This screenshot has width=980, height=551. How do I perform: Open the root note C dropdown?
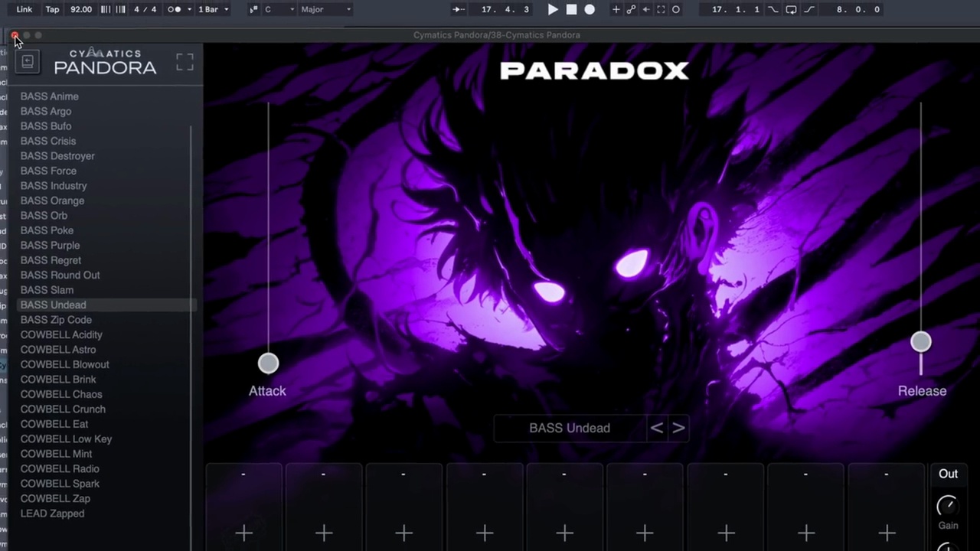pos(279,9)
